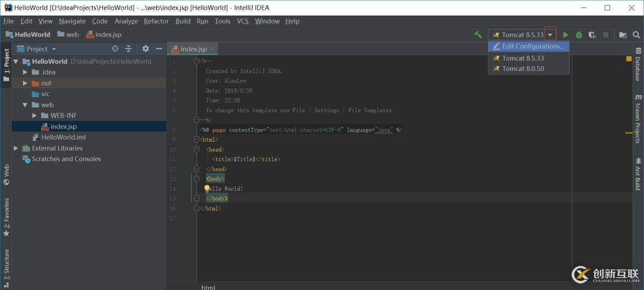Choose Tomcat 8.5.33 from dropdown list

529,58
